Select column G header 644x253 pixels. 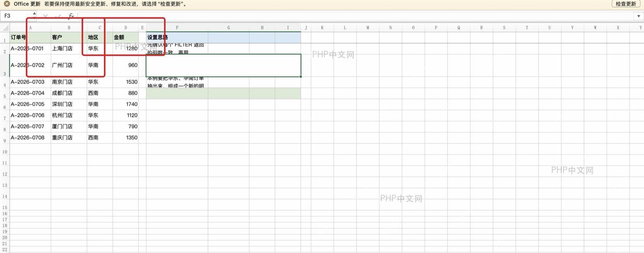point(229,28)
